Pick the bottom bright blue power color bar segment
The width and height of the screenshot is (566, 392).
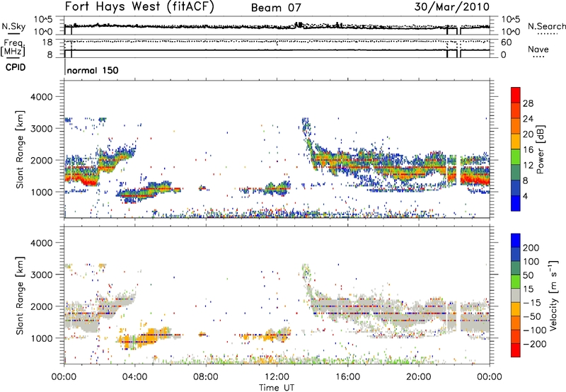516,203
